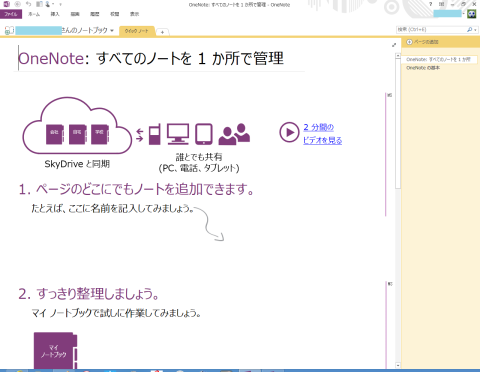This screenshot has width=480, height=372.
Task: Click the OneNote app icon in title bar
Action: pyautogui.click(x=6, y=4)
